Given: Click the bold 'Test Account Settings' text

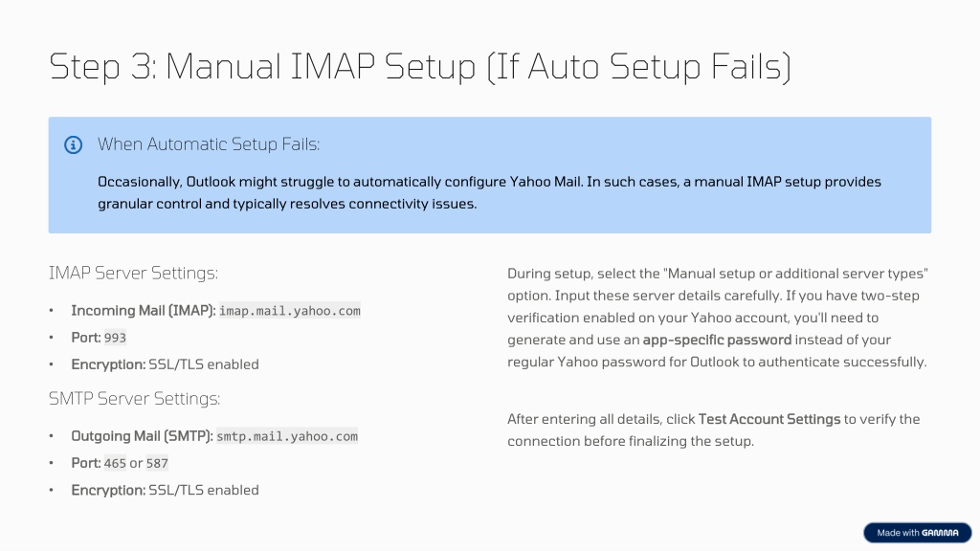Looking at the screenshot, I should tap(769, 419).
